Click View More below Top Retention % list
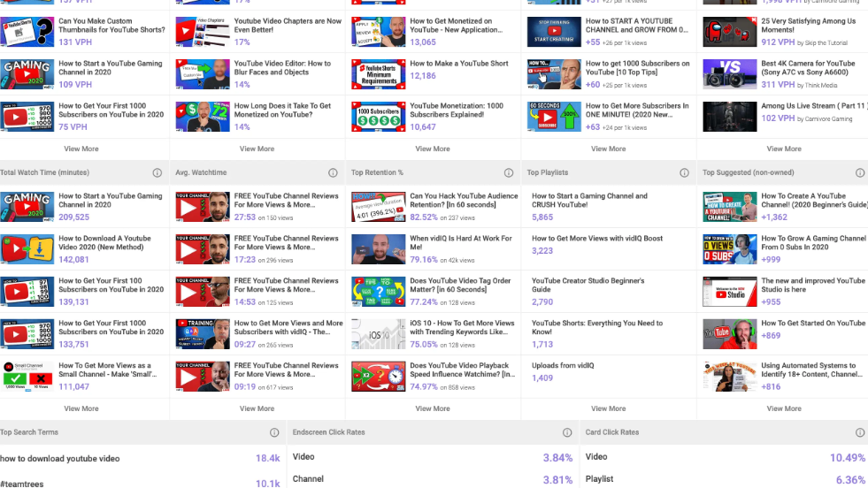The width and height of the screenshot is (868, 488). 433,408
